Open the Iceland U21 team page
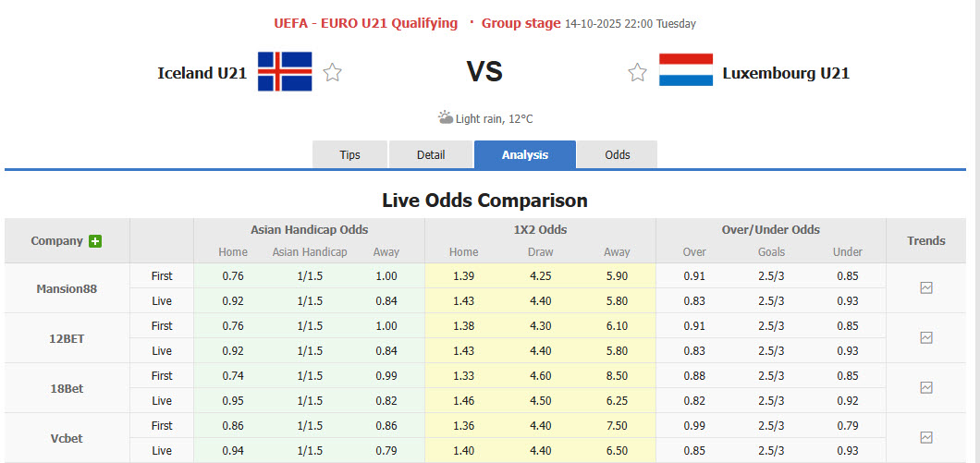Image resolution: width=980 pixels, height=463 pixels. 202,73
